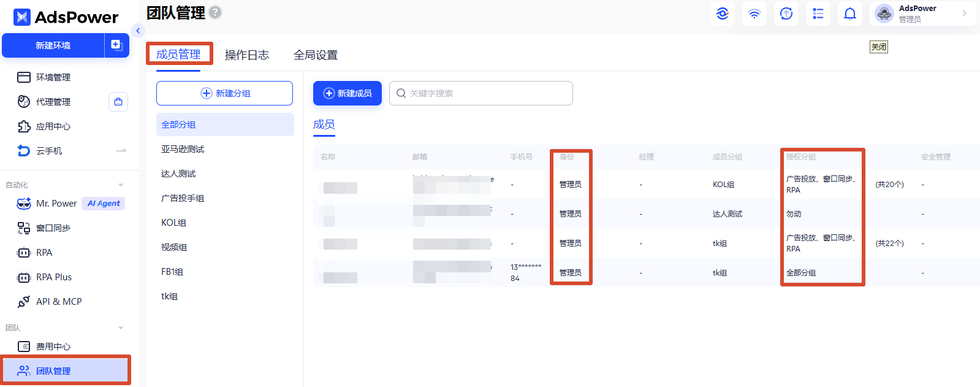Click the 全部分组 cell in the last row
This screenshot has height=387, width=980.
tap(801, 273)
